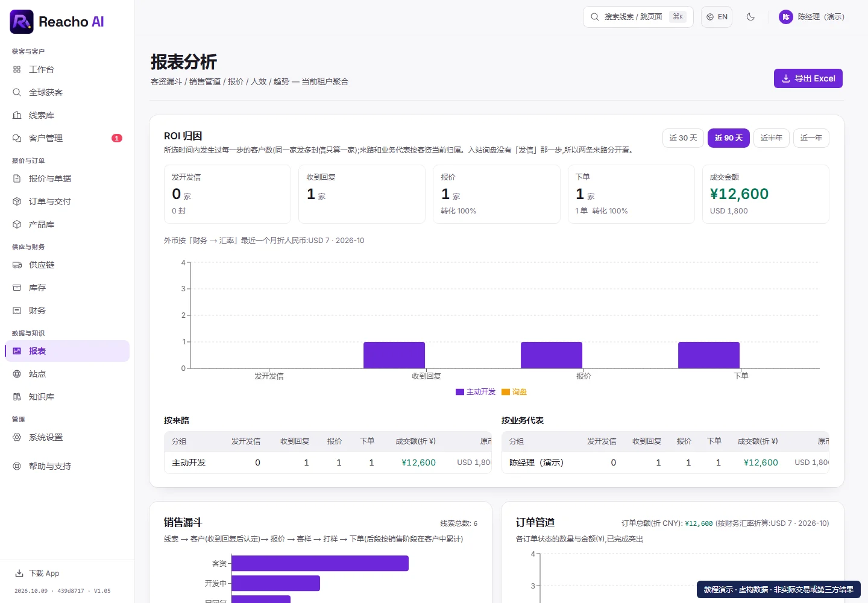Click the 收到回复 stat card

(362, 194)
